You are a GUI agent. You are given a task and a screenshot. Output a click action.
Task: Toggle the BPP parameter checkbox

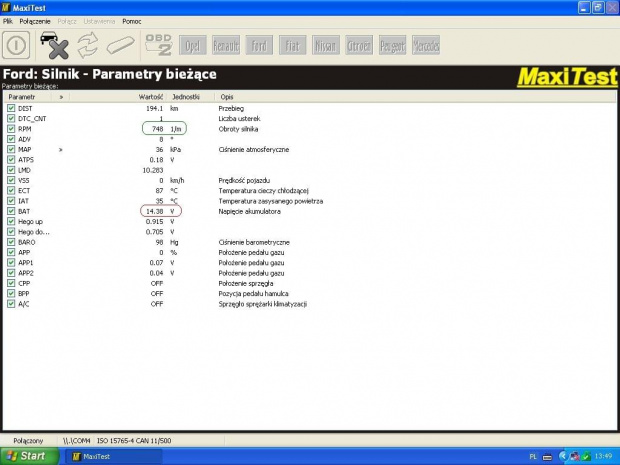(x=11, y=293)
